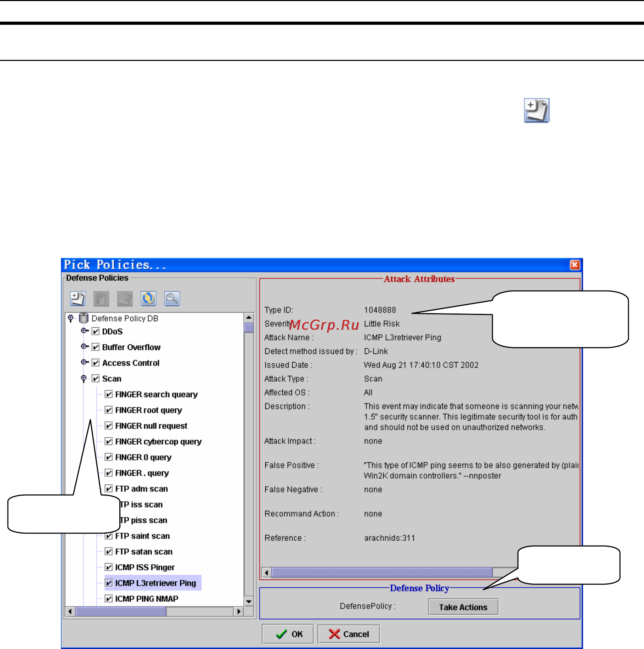The image size is (644, 649).
Task: Toggle FINGER root query checkbox
Action: coord(109,410)
